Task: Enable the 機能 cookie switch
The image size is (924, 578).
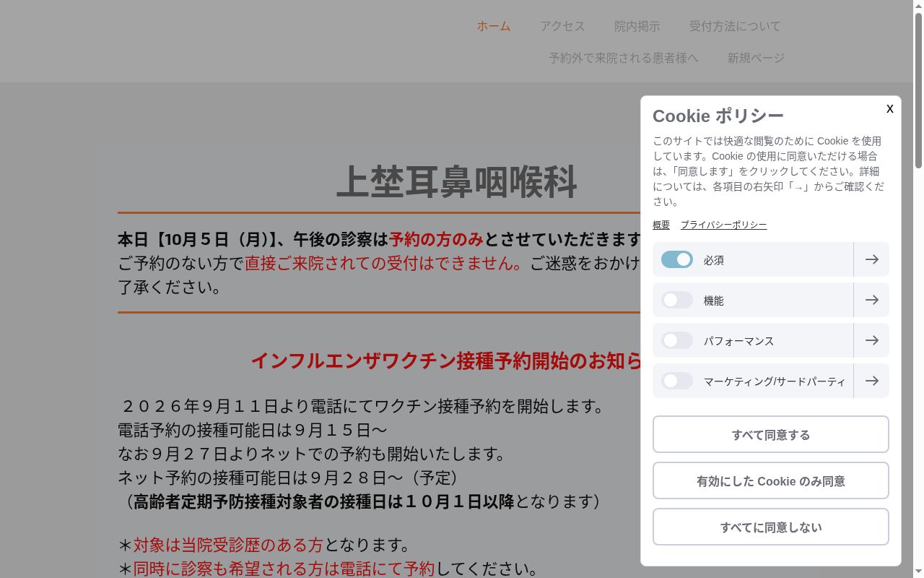Action: click(x=677, y=300)
